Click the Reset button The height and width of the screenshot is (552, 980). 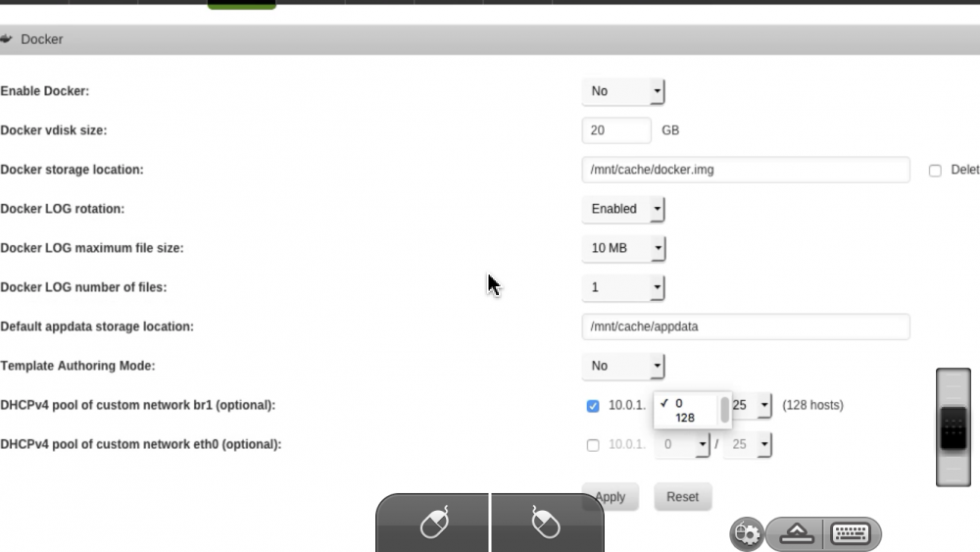pyautogui.click(x=682, y=497)
